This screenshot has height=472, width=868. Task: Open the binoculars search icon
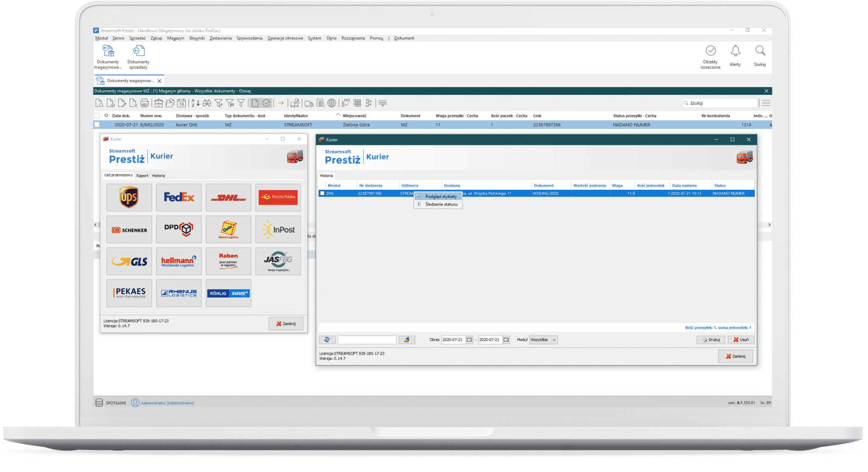[207, 103]
